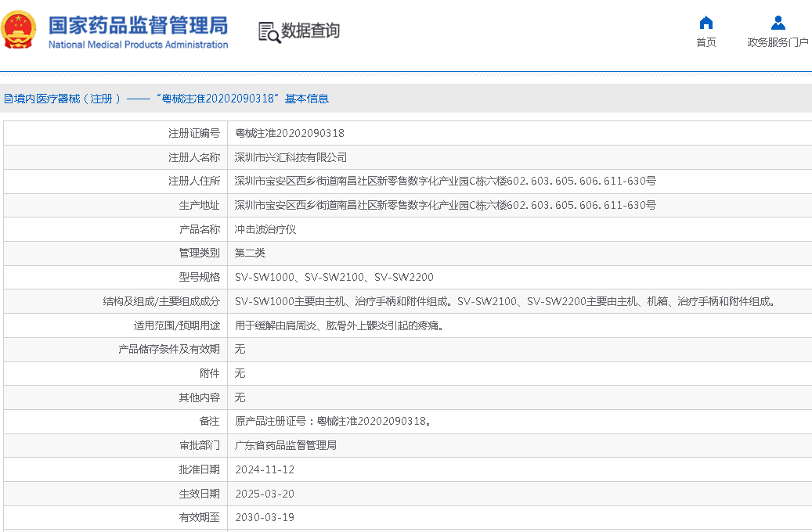The image size is (812, 532).
Task: Open 政务服务门户 via the person icon
Action: pyautogui.click(x=778, y=23)
